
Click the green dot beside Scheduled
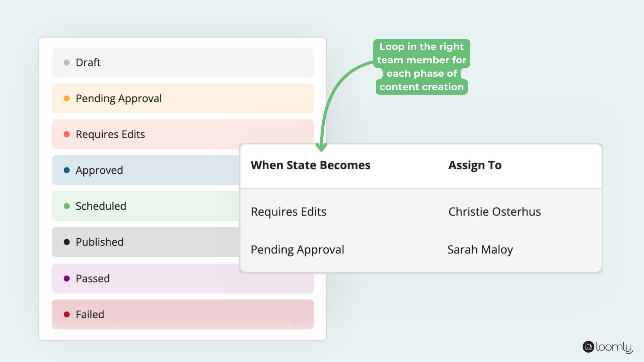(66, 206)
